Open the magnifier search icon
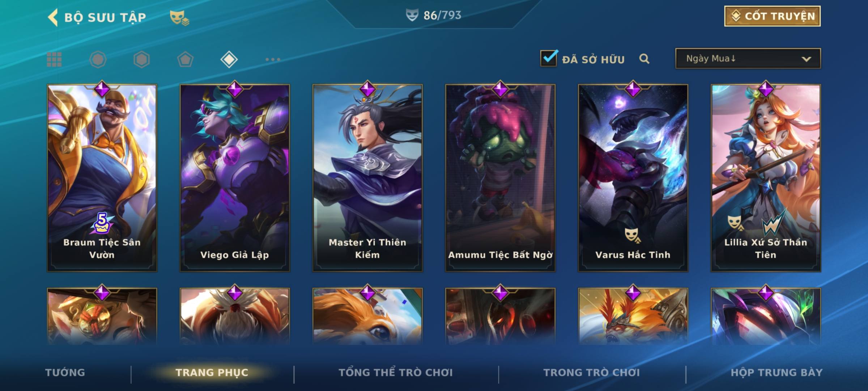The height and width of the screenshot is (391, 868). point(644,59)
